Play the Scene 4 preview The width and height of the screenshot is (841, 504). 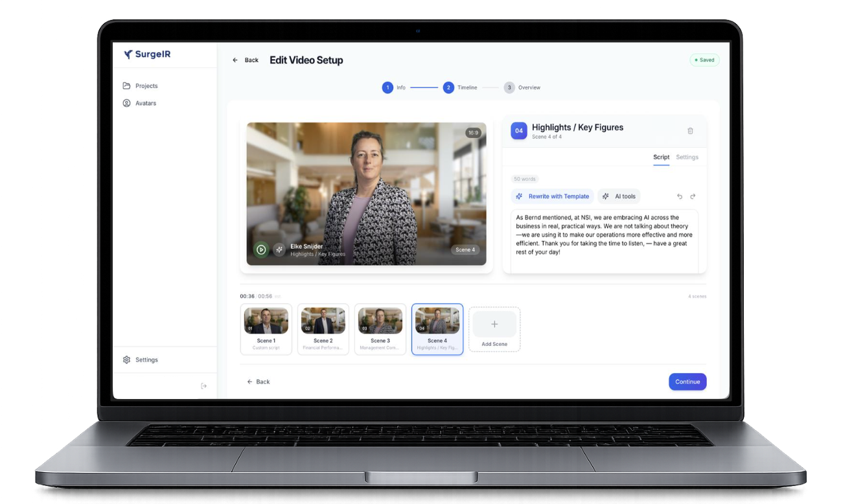click(260, 249)
